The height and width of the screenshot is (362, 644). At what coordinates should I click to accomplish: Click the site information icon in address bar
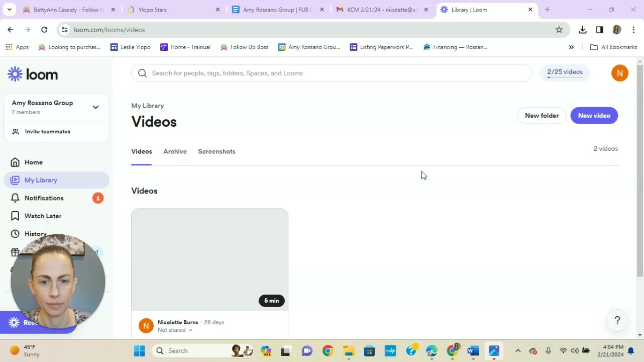coord(64,30)
